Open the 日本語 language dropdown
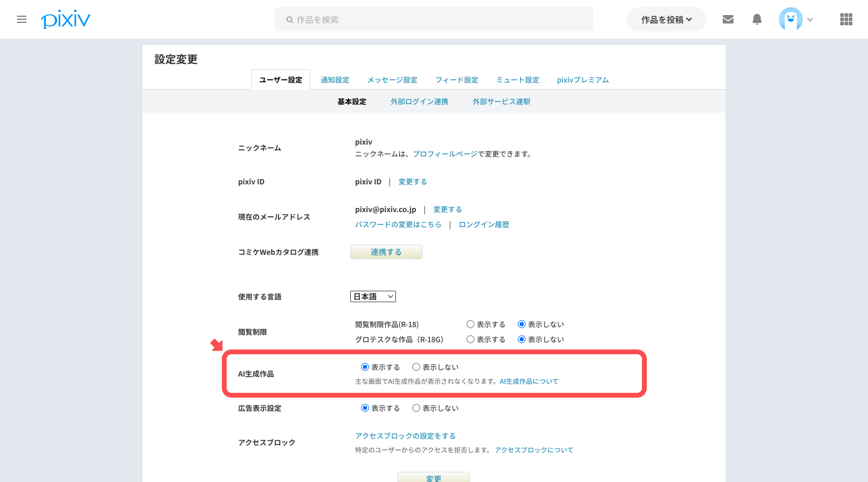Viewport: 868px width, 482px height. tap(373, 296)
